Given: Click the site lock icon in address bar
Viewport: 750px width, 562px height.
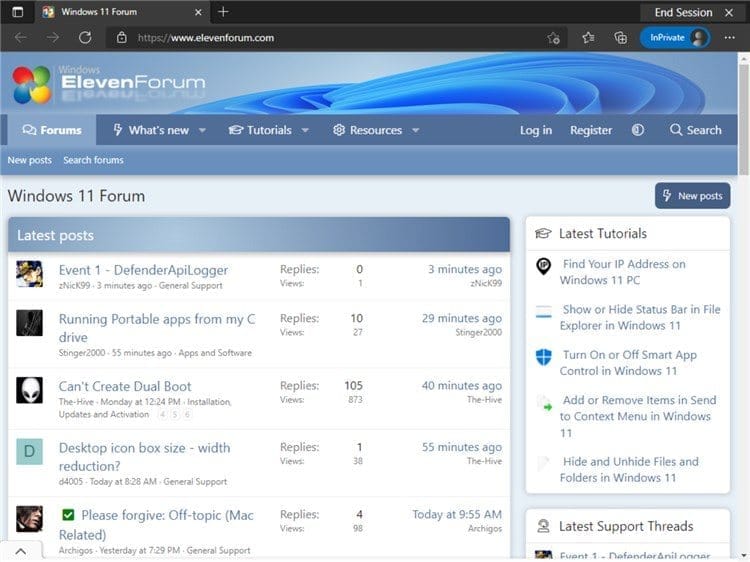Looking at the screenshot, I should 121,37.
